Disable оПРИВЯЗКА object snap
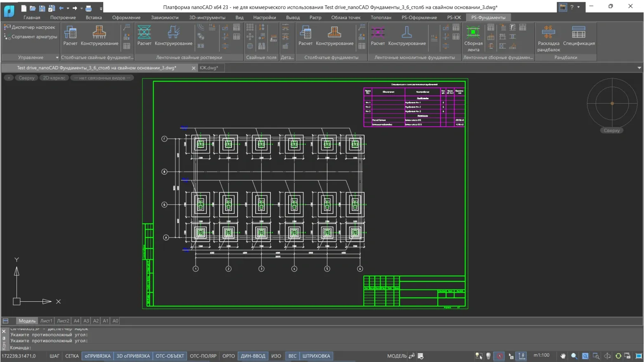Image resolution: width=644 pixels, height=362 pixels. pos(97,356)
